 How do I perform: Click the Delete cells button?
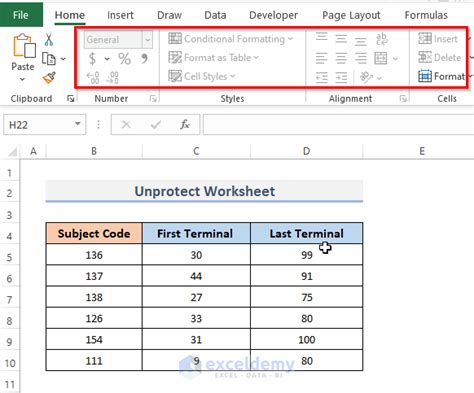tap(439, 58)
